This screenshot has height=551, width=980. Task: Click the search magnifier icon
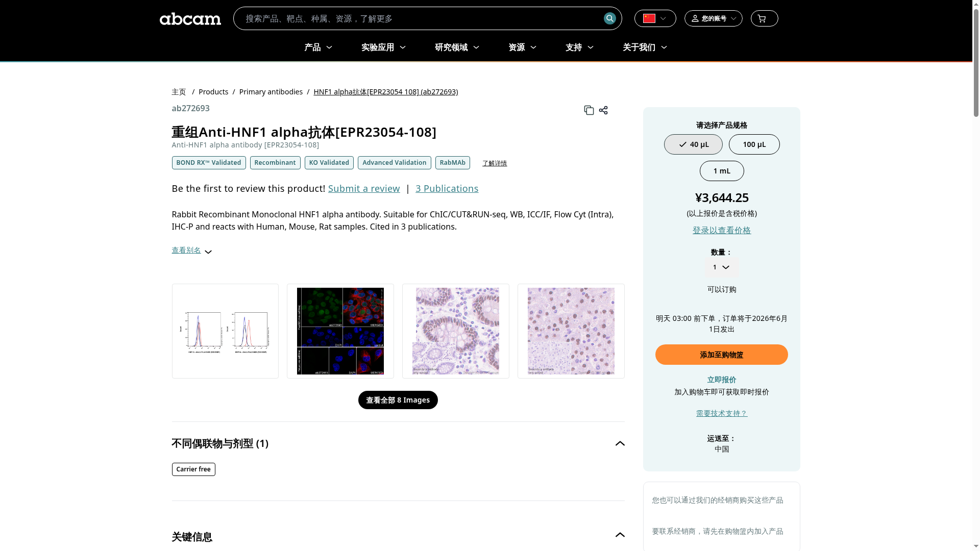click(609, 18)
